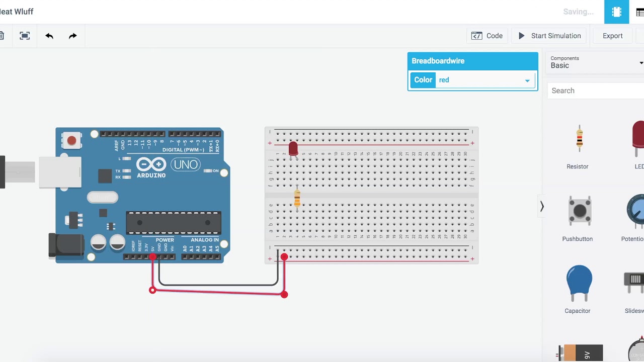
Task: Click red wire endpoint at 5V pin
Action: click(x=153, y=257)
